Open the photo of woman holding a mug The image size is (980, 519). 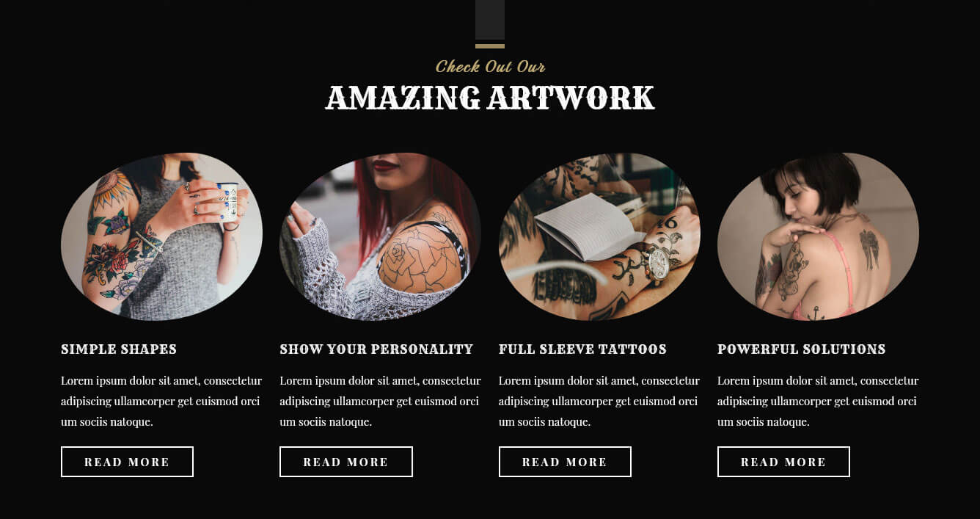(161, 236)
